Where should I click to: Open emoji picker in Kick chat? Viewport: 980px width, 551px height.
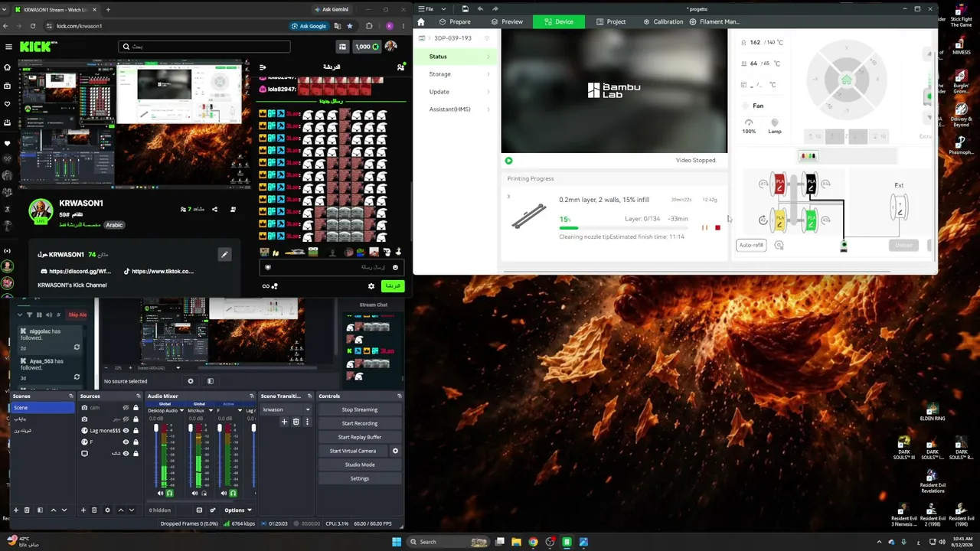395,268
